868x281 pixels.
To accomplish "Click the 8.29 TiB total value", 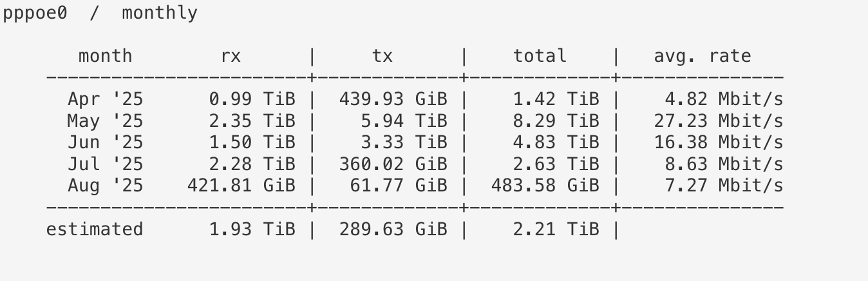I will pyautogui.click(x=556, y=121).
